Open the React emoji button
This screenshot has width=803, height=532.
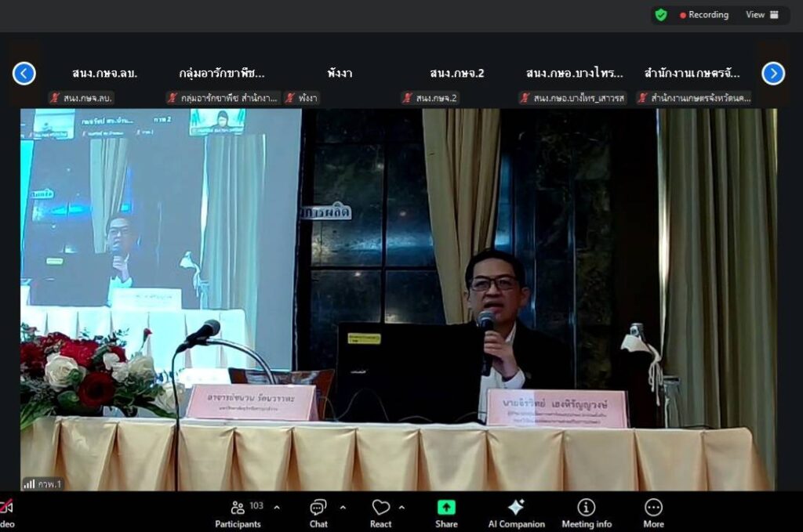coord(381,512)
